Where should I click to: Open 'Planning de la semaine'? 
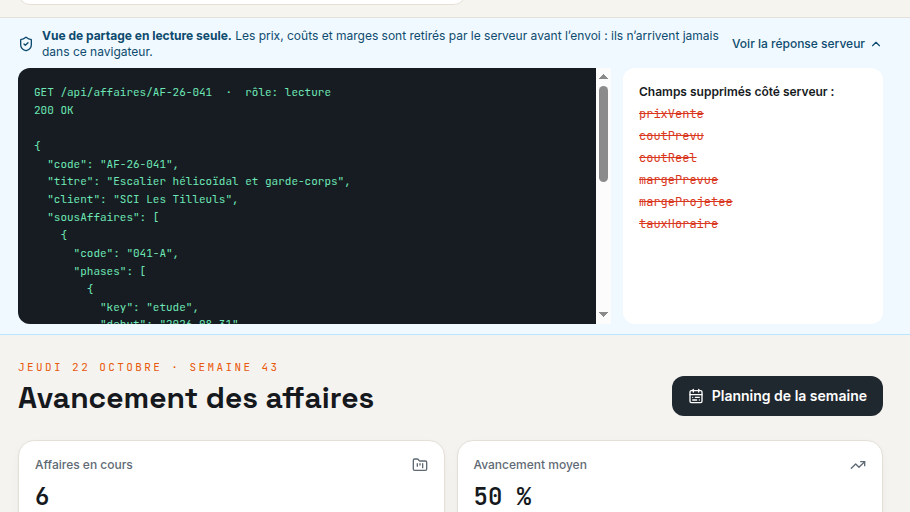(777, 396)
